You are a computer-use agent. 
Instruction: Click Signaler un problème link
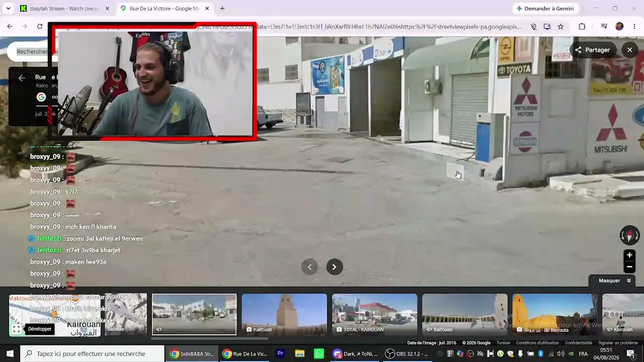coord(618,343)
